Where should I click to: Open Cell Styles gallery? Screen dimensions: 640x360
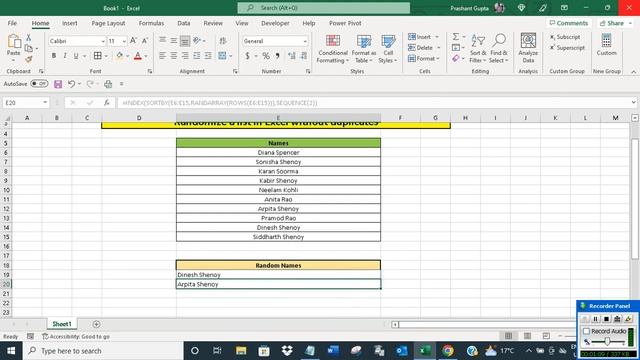click(x=388, y=49)
